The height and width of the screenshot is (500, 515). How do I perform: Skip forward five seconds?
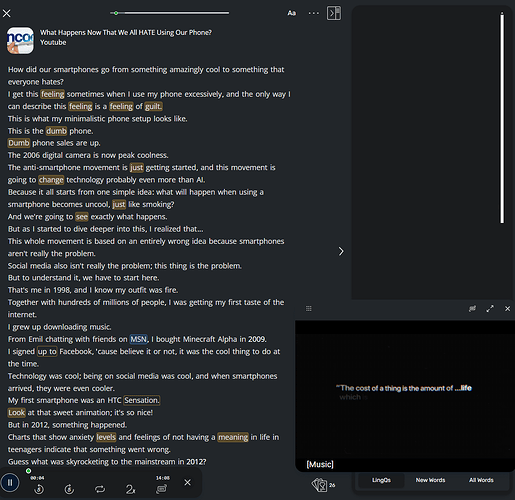(x=69, y=489)
